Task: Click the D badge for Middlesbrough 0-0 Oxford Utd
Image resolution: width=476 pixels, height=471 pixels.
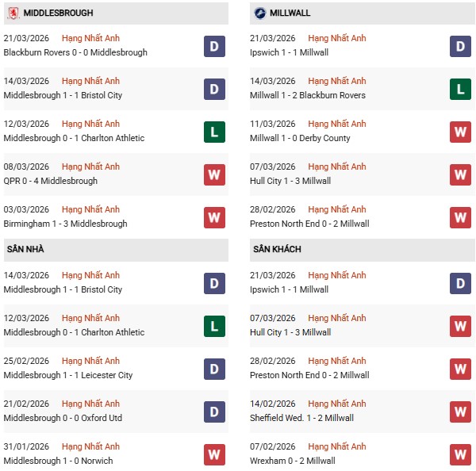Action: (213, 412)
